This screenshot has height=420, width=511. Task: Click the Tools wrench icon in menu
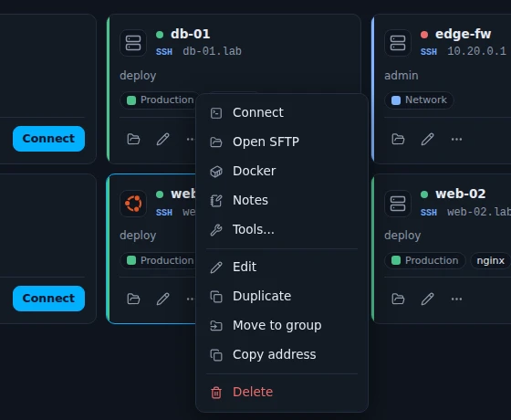216,230
